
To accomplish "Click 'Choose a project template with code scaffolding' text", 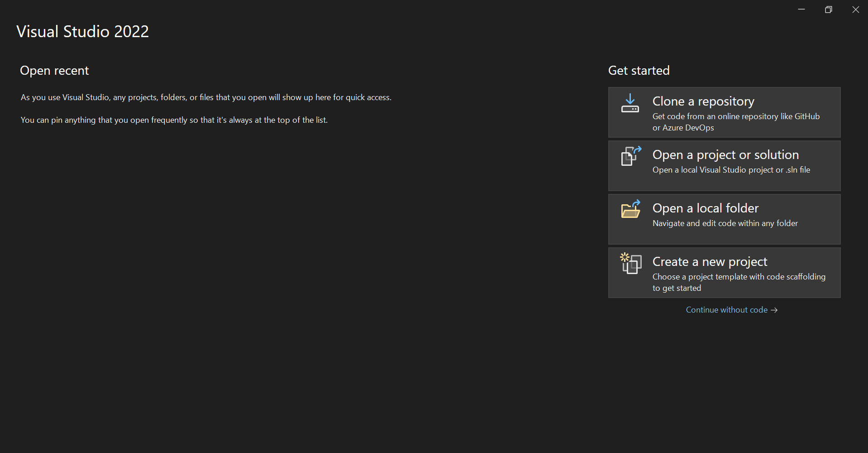I will click(739, 282).
